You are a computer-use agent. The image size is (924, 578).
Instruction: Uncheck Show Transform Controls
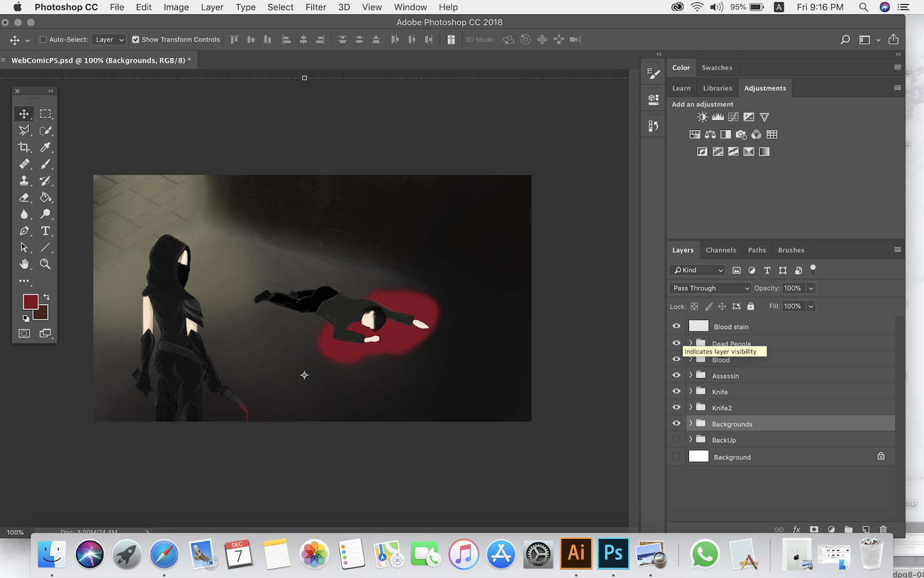point(136,40)
